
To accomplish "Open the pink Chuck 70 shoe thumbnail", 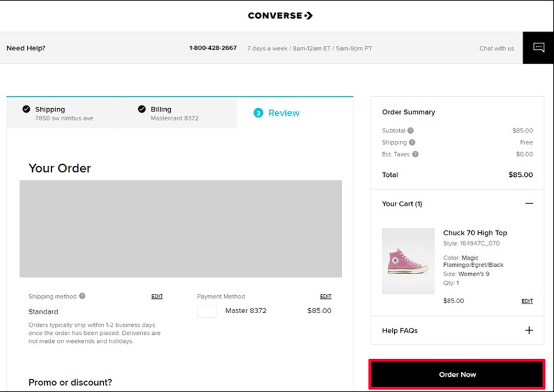I will point(408,261).
